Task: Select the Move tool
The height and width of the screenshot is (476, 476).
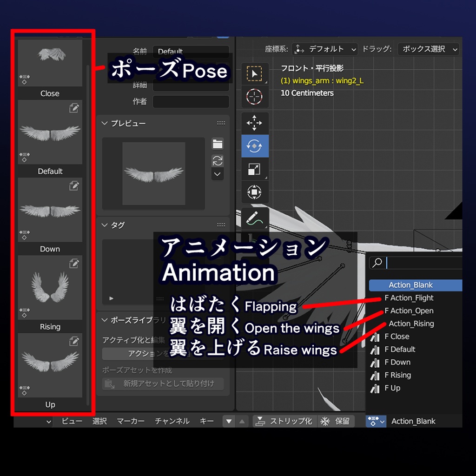Action: coord(254,123)
